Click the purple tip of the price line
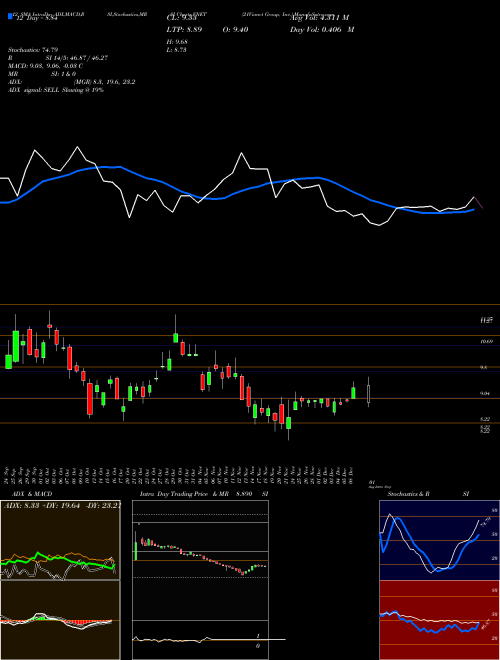The image size is (500, 660). (x=479, y=203)
